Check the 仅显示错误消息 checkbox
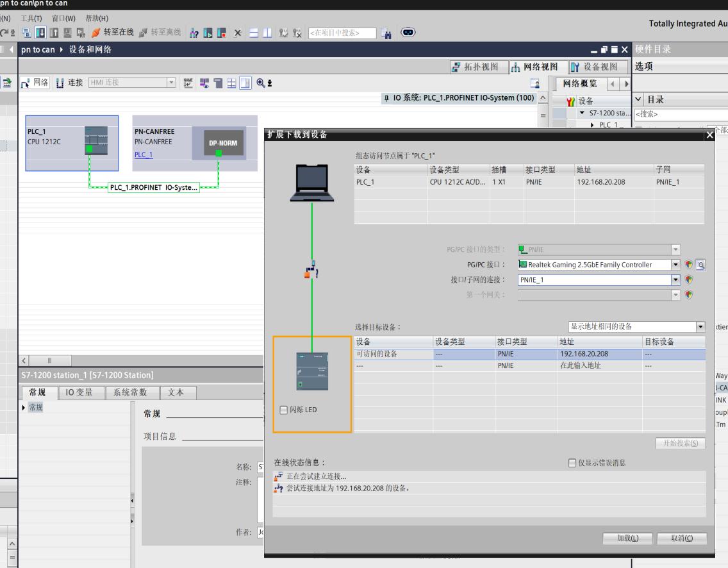728x568 pixels. point(572,463)
